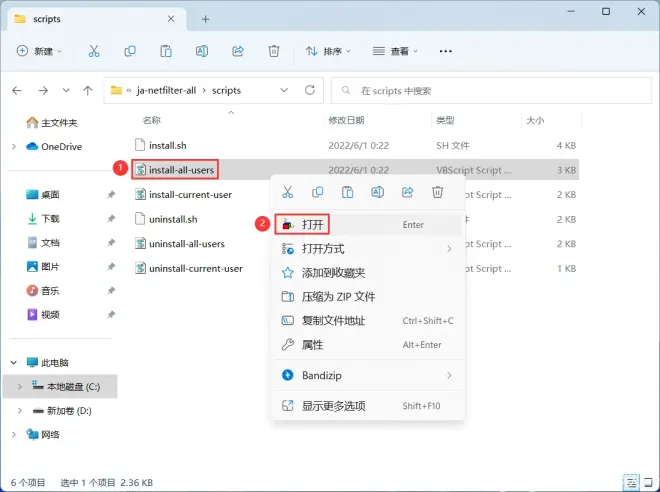Viewport: 660px width, 492px height.
Task: Expand the 网络 (Network) node
Action: coord(14,434)
